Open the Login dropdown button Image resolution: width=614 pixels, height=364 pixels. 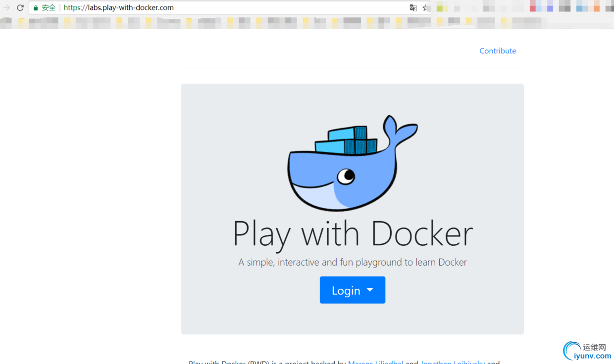(353, 290)
